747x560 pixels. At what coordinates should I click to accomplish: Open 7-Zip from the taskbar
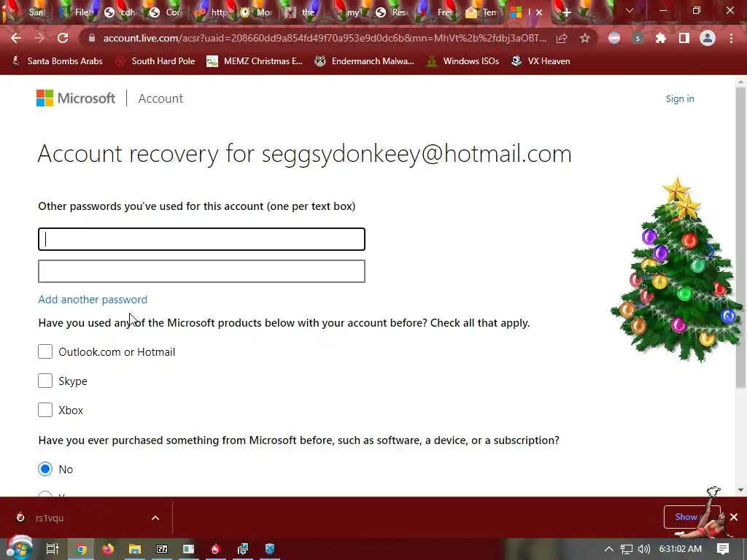(162, 549)
